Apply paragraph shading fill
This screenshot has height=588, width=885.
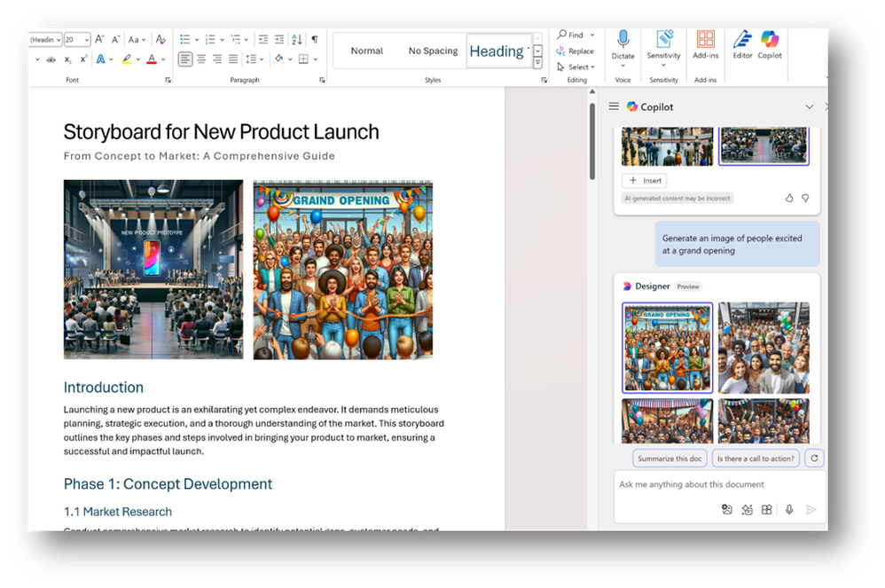[278, 59]
